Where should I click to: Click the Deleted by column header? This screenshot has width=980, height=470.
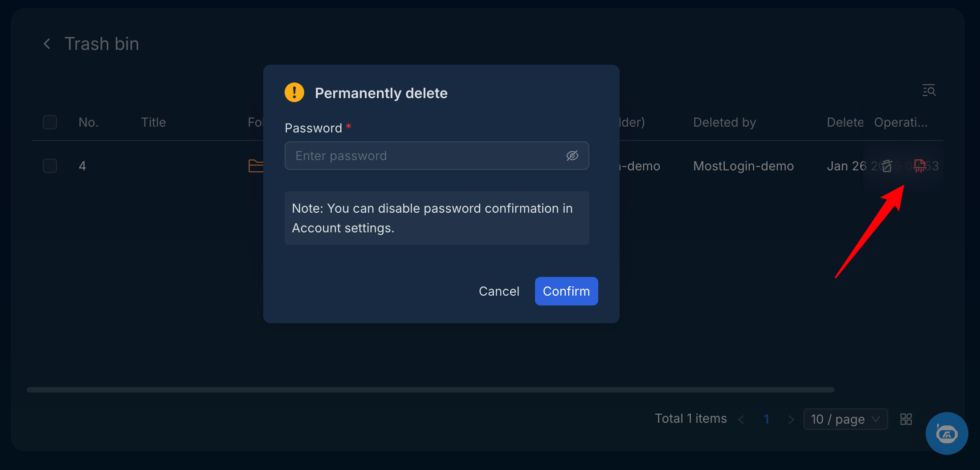point(724,122)
